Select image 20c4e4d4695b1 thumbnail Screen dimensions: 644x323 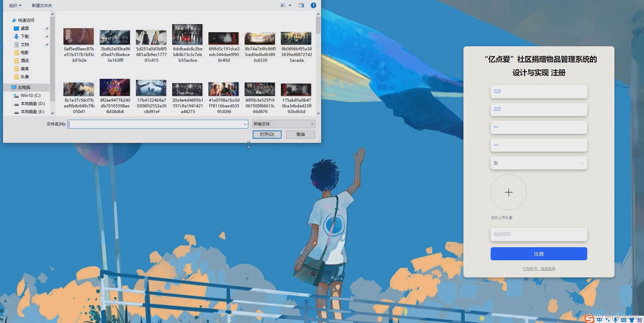(x=187, y=89)
